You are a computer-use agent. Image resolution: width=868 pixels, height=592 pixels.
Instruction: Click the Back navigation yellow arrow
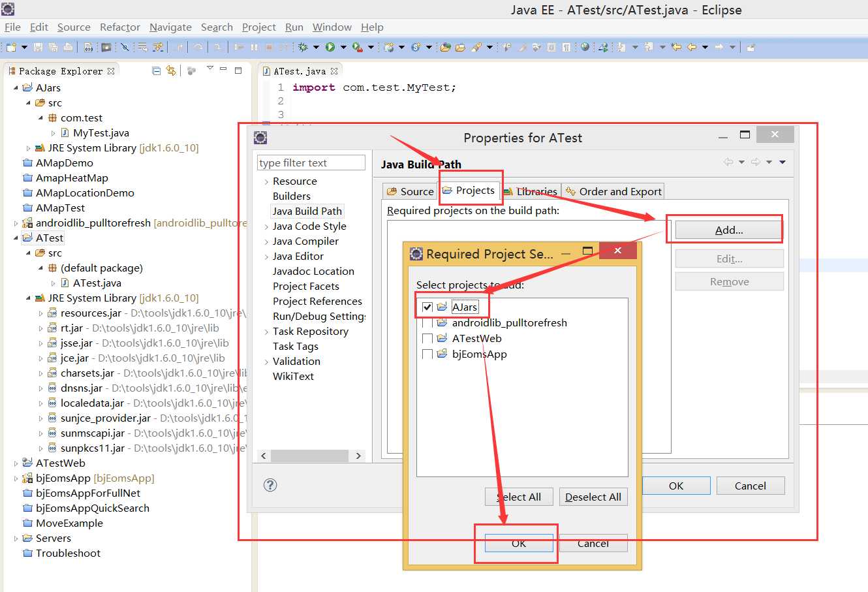pyautogui.click(x=691, y=47)
